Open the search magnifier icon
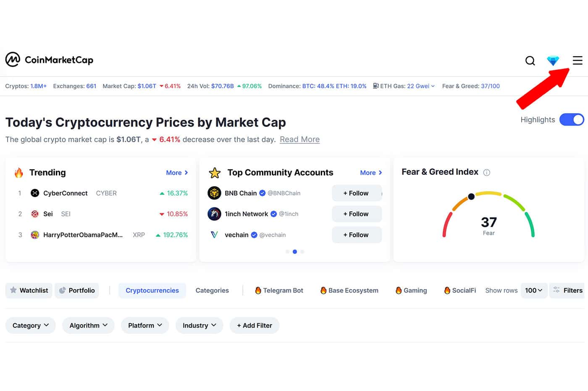Viewport: 588px width, 391px height. (530, 61)
